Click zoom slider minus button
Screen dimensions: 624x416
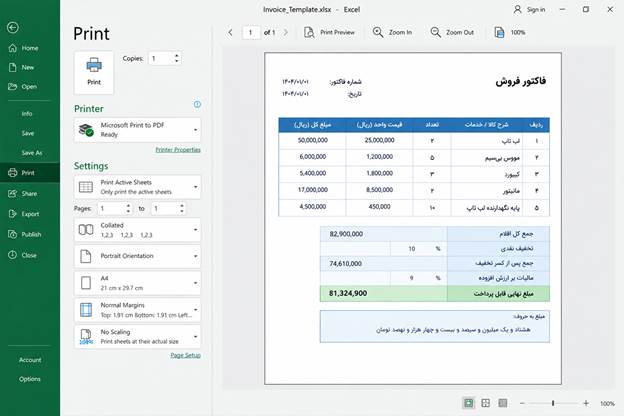(522, 403)
